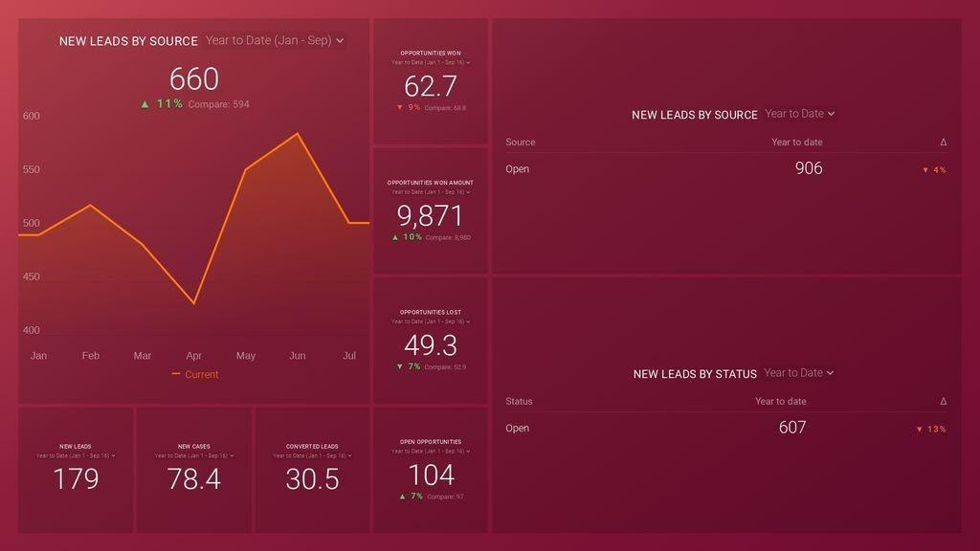
Task: Click the June peak point on the line chart
Action: pyautogui.click(x=297, y=134)
